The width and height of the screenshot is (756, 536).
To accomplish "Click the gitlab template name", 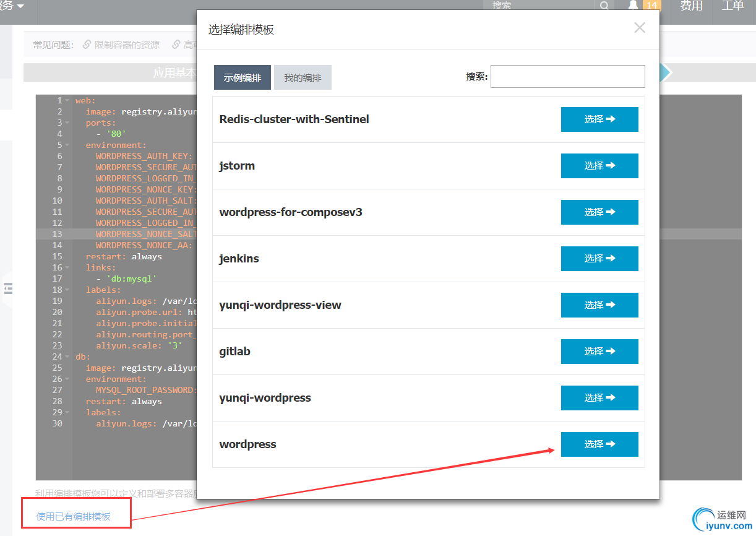I will coord(234,352).
